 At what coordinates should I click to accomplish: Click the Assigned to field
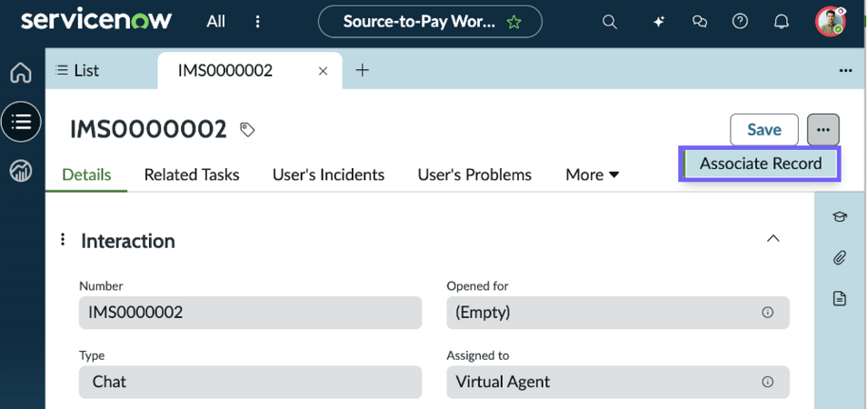(618, 382)
